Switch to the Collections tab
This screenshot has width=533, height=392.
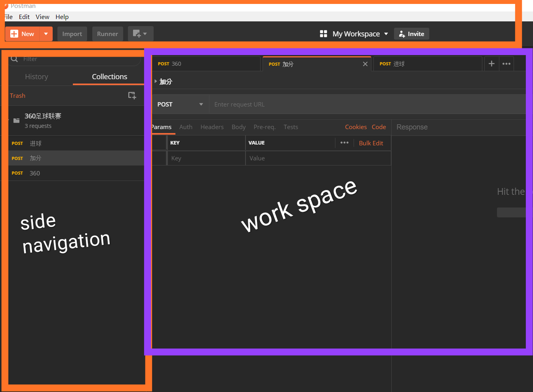tap(109, 77)
